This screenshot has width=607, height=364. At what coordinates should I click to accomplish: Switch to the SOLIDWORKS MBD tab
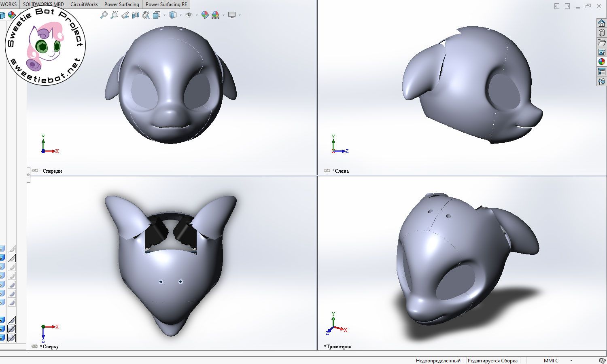tap(43, 4)
